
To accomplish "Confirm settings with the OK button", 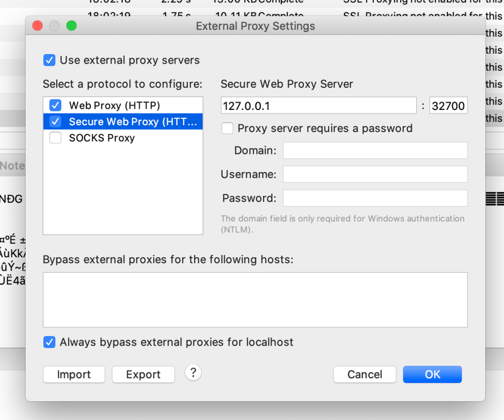I will [432, 375].
